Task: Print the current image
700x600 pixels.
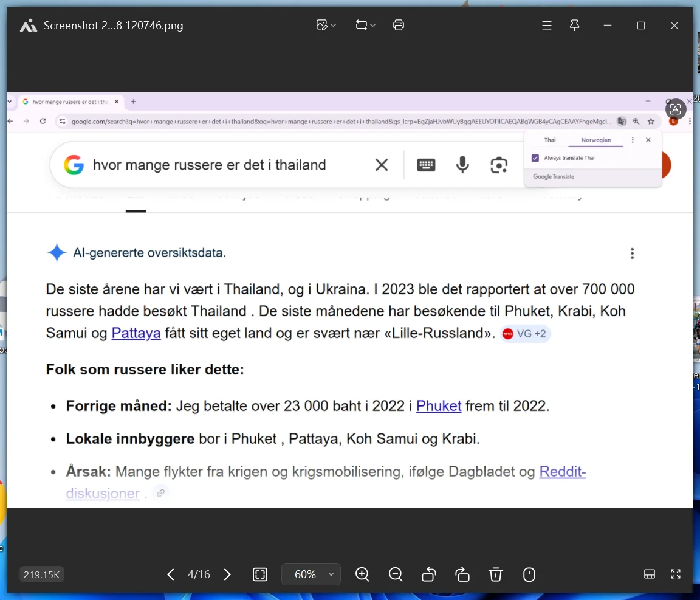Action: (399, 25)
